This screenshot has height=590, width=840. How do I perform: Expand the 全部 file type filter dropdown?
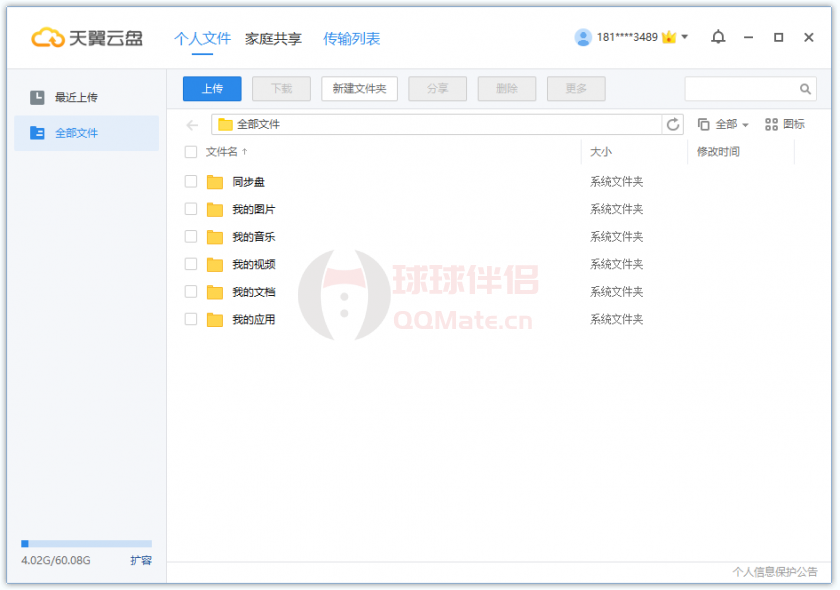(724, 124)
